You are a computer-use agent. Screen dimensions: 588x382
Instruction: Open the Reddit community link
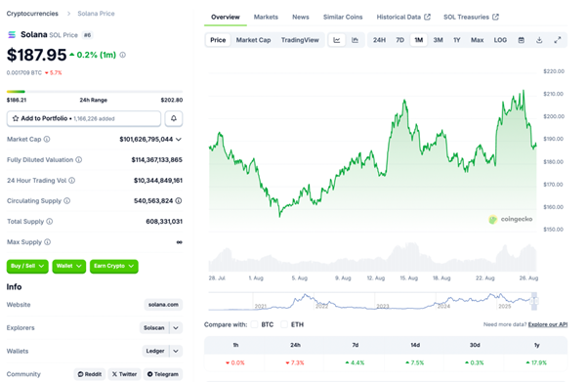click(89, 374)
